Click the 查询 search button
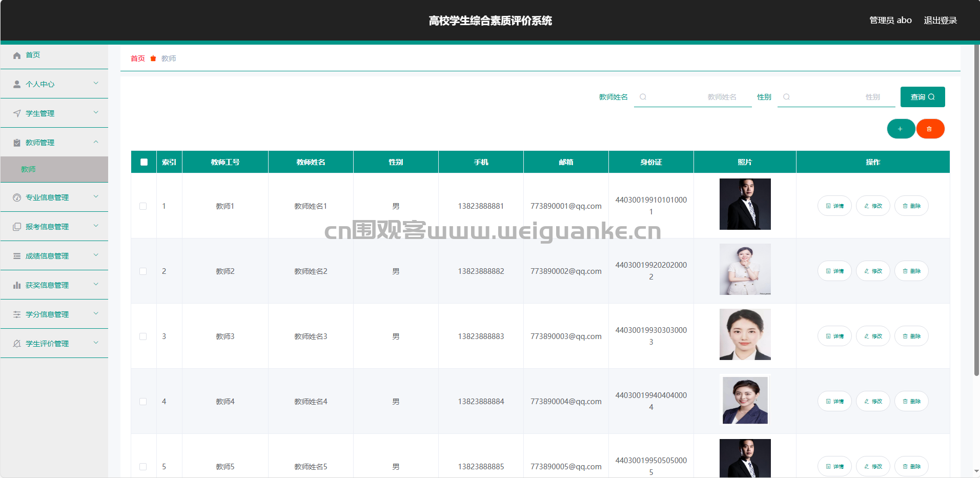Screen dimensions: 980x478 click(923, 97)
